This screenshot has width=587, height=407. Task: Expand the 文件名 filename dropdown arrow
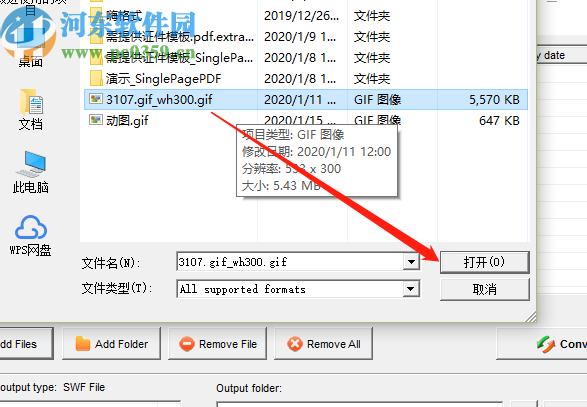point(411,262)
